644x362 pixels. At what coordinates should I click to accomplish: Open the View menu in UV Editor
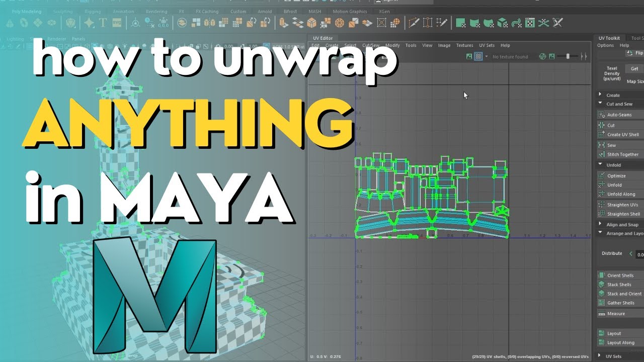coord(427,45)
